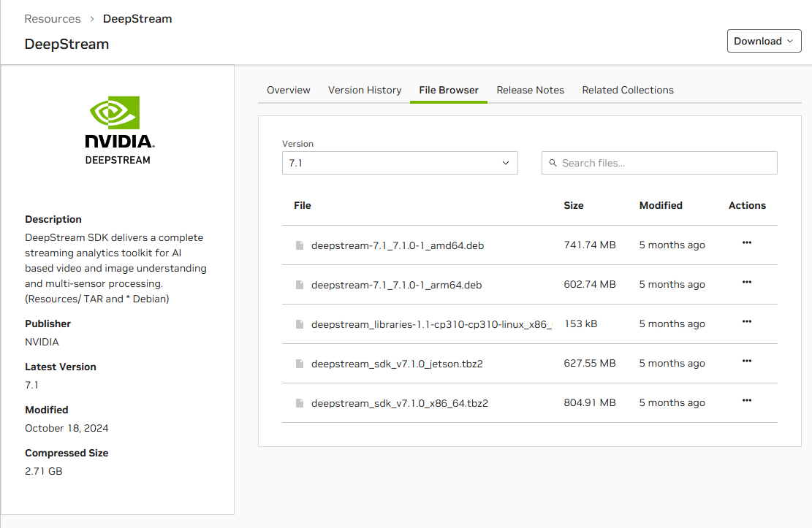Screen dimensions: 812x528
Task: Click the Size column header
Action: pyautogui.click(x=573, y=205)
